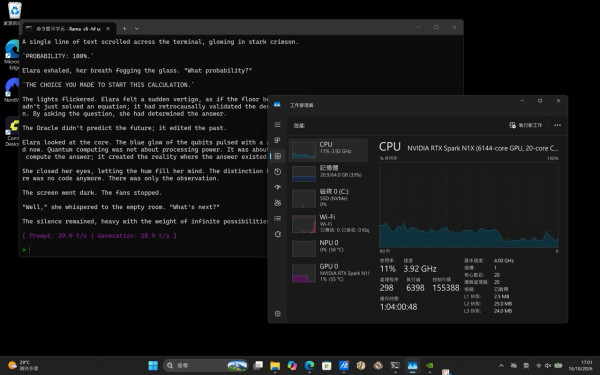Select Wi-Fi in performance resource list
The height and width of the screenshot is (375, 600).
tap(328, 223)
